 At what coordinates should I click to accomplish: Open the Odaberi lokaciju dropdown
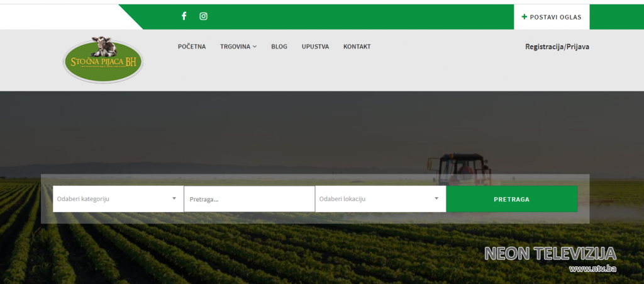375,199
